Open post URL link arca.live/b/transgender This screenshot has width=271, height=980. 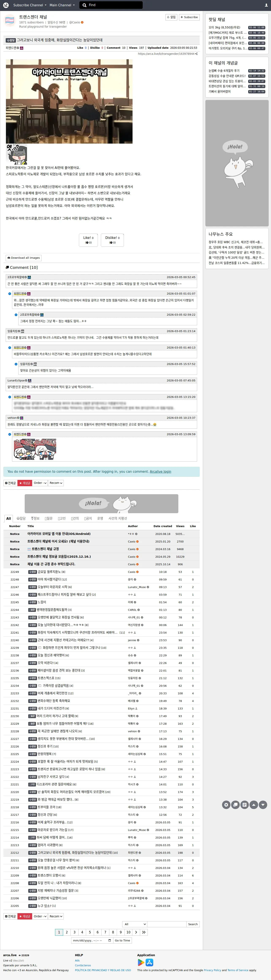[x=166, y=54]
